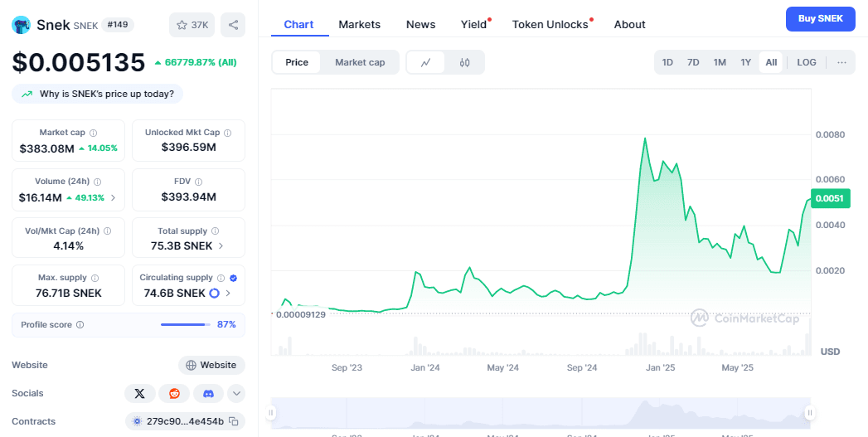868x437 pixels.
Task: Click the $0.005135 price value
Action: (x=79, y=62)
